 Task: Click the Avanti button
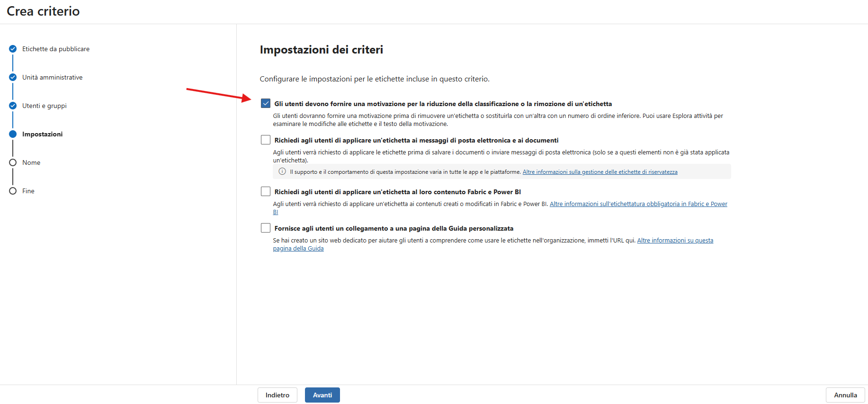point(322,395)
